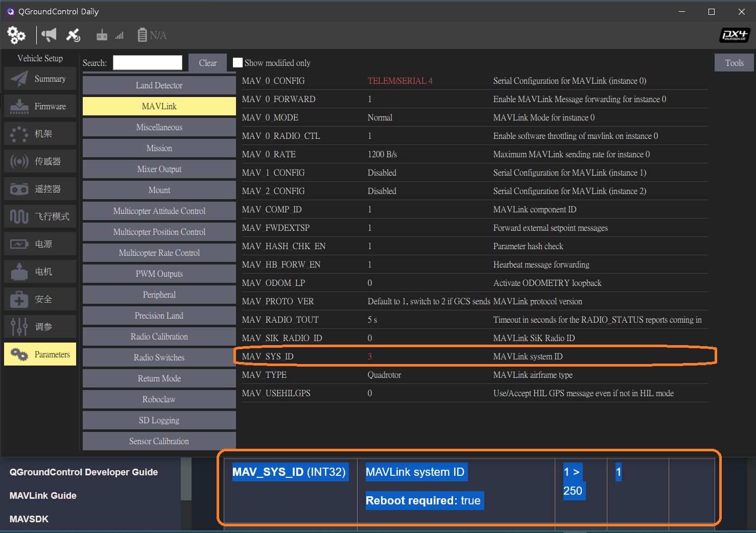Image resolution: width=756 pixels, height=533 pixels.
Task: Open the 电源 power page
Action: pos(40,244)
